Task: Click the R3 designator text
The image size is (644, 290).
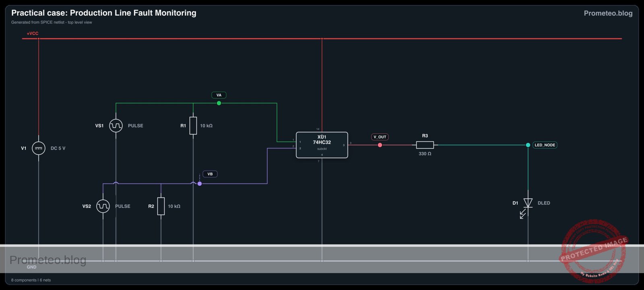Action: pyautogui.click(x=425, y=136)
